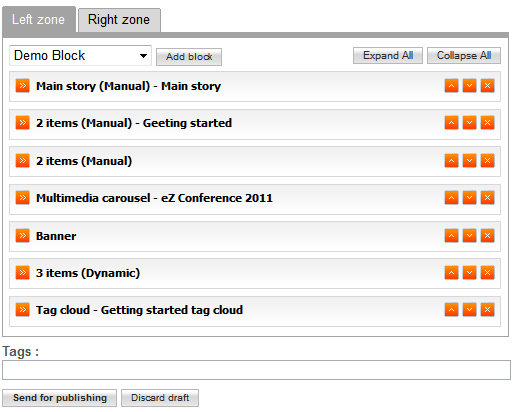Select the Left zone tab
Image resolution: width=513 pixels, height=412 pixels.
click(39, 19)
